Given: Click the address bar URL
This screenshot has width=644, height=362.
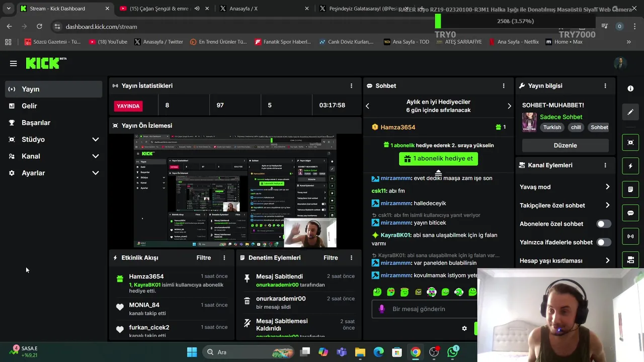Looking at the screenshot, I should (x=101, y=27).
